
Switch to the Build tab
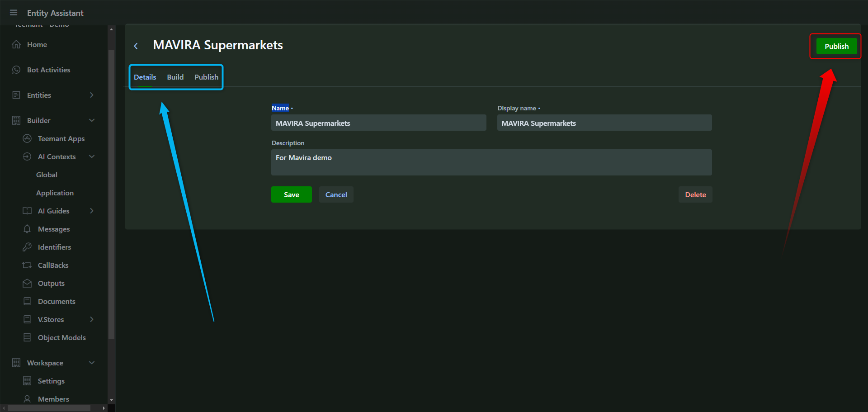(x=175, y=77)
